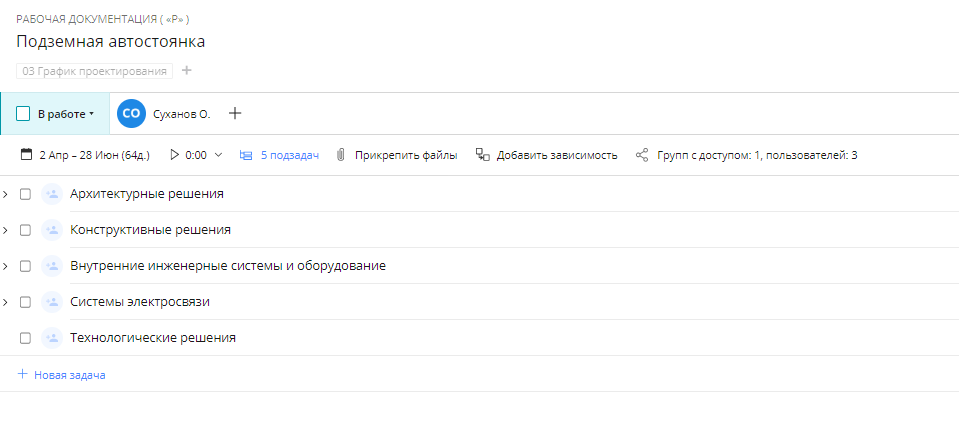The image size is (959, 431).
Task: Click the subtasks hierarchy icon
Action: [246, 155]
